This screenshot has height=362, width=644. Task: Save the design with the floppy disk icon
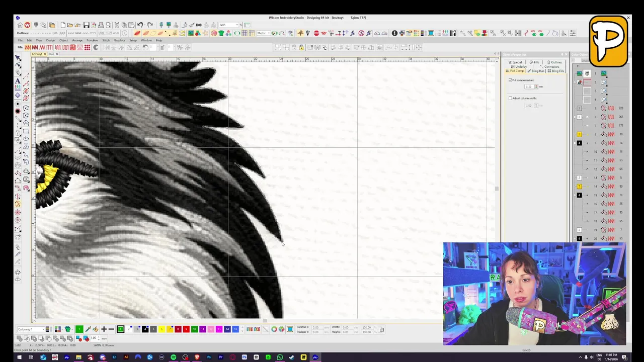(x=86, y=25)
